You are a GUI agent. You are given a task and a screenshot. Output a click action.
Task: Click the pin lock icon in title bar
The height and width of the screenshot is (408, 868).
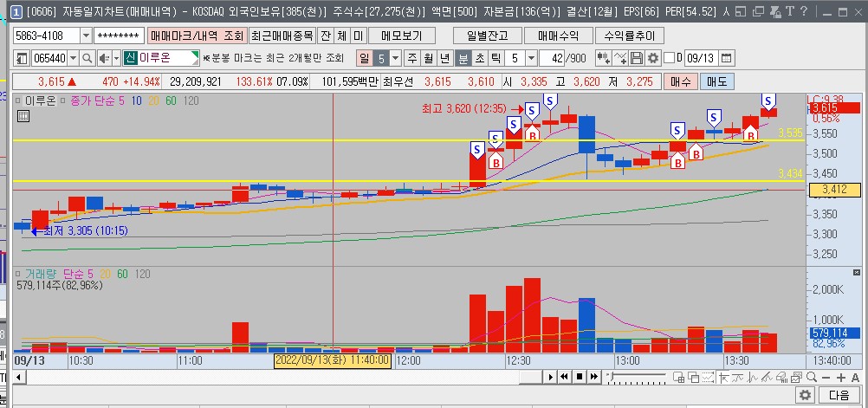click(x=775, y=11)
